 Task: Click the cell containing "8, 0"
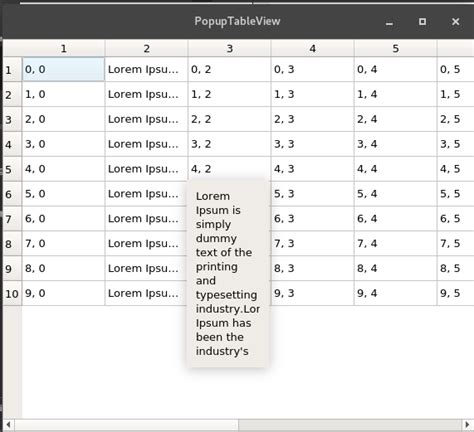point(63,268)
